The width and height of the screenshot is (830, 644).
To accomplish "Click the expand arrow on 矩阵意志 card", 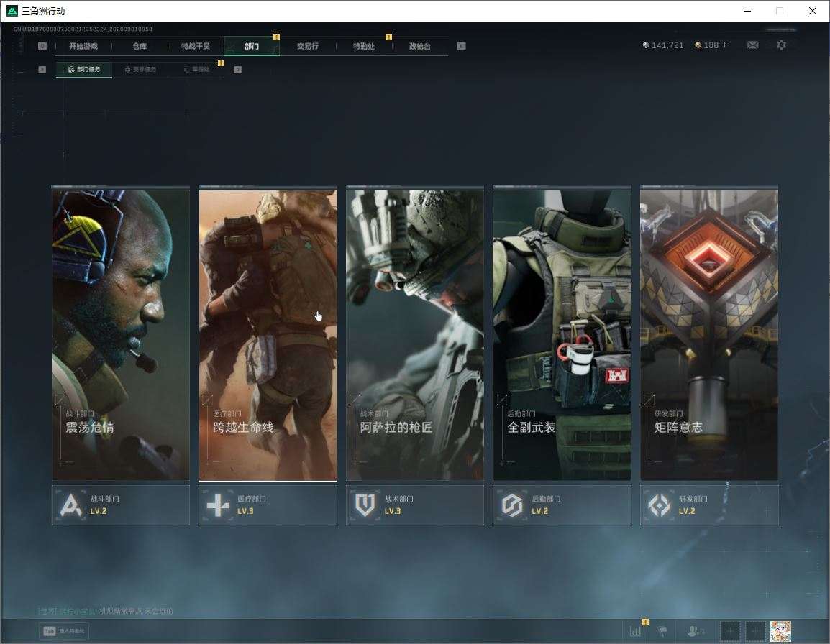I will (649, 399).
